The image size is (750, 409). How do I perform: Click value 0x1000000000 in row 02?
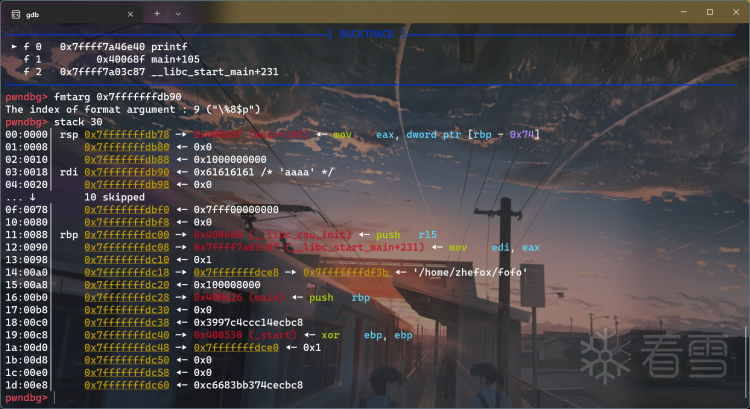pyautogui.click(x=230, y=159)
